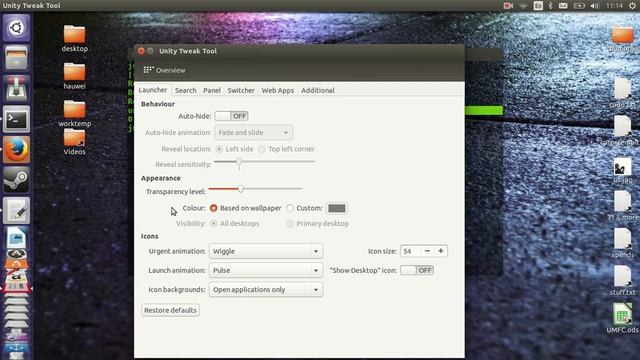
Task: Launch Firefox from the launcher
Action: (16, 150)
